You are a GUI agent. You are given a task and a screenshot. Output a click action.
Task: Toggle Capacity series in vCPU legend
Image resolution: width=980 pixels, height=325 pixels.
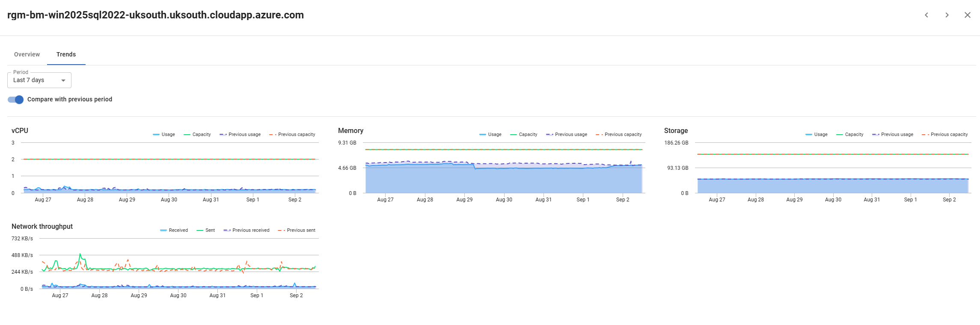tap(197, 134)
